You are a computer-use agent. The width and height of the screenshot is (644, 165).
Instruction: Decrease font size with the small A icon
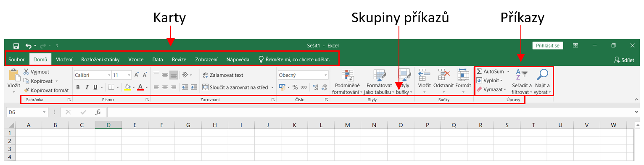(x=145, y=75)
